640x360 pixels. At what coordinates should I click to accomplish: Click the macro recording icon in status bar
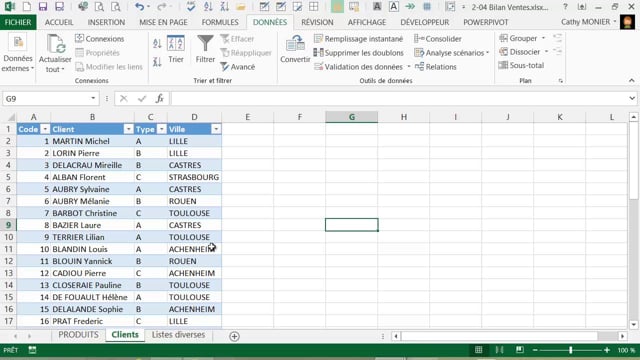tap(32, 350)
